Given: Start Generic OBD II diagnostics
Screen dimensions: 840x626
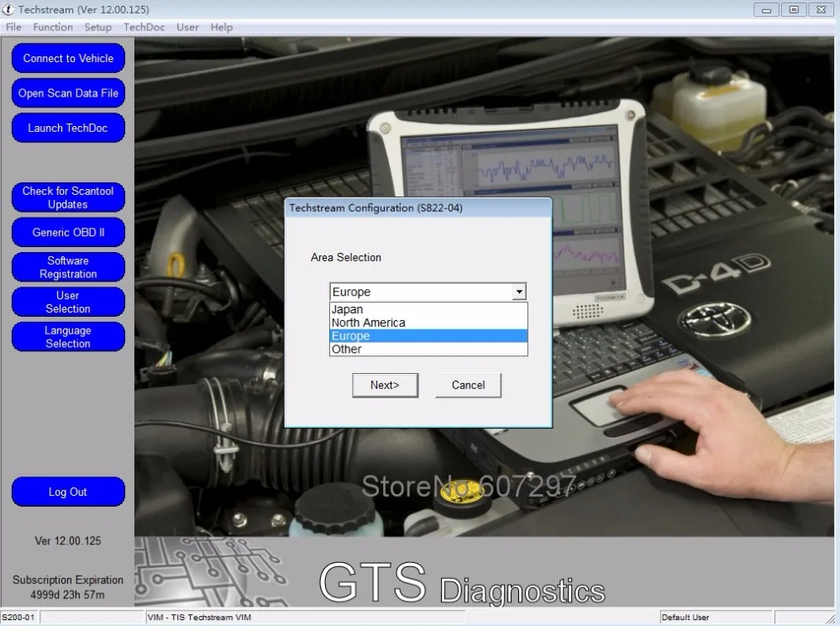Looking at the screenshot, I should (x=67, y=232).
